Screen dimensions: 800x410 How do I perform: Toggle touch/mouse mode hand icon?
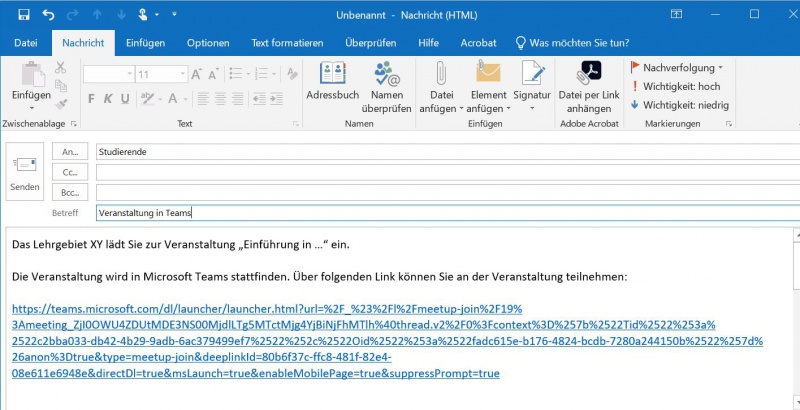tap(143, 15)
